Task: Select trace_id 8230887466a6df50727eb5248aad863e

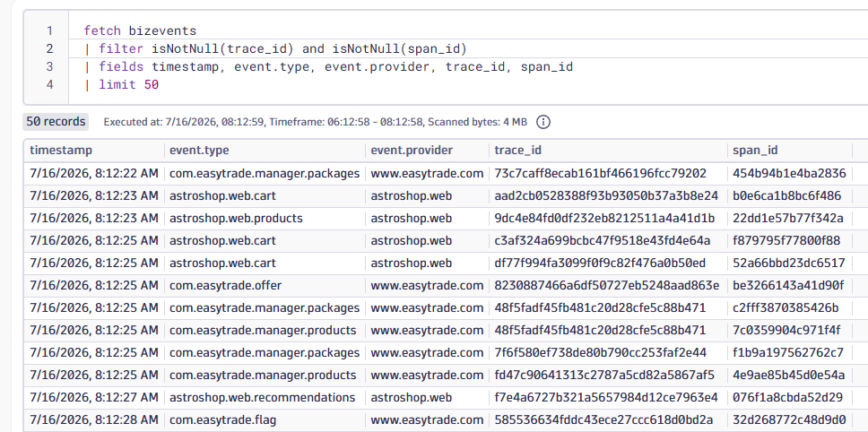Action: [x=607, y=286]
